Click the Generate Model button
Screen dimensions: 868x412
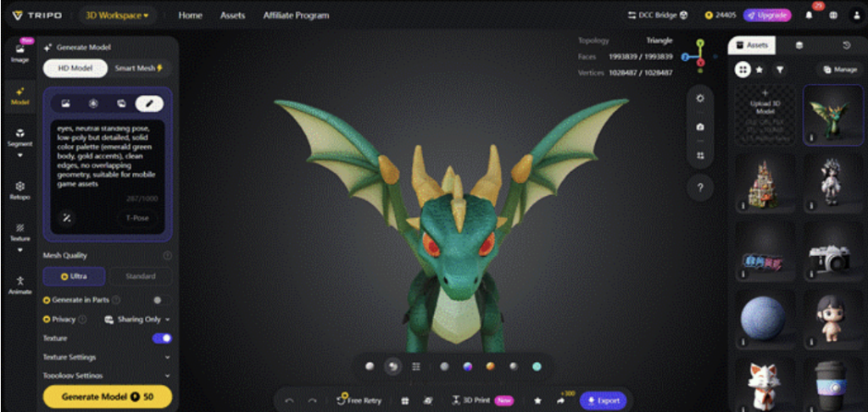click(x=107, y=397)
